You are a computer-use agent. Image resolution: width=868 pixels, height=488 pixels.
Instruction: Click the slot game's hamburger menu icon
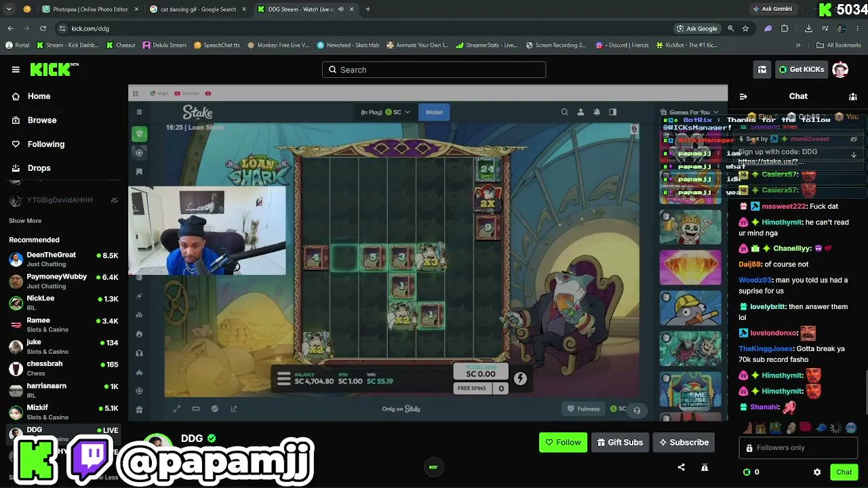(x=283, y=380)
